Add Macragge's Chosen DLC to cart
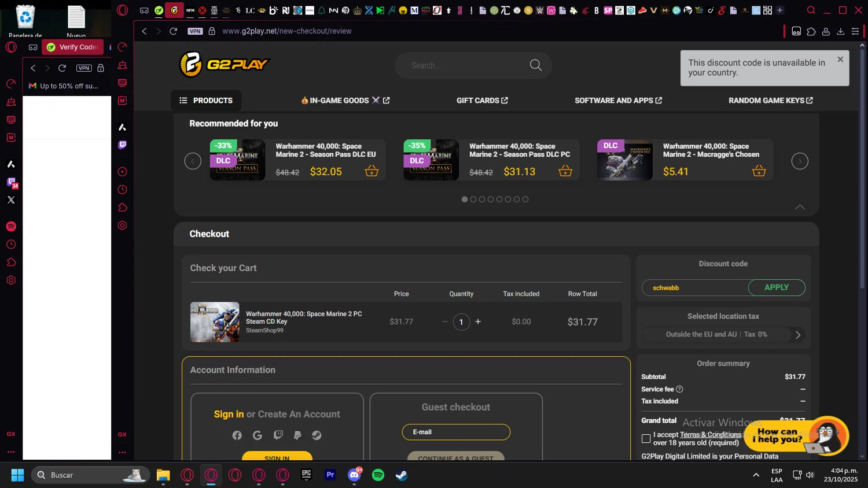 pos(759,171)
